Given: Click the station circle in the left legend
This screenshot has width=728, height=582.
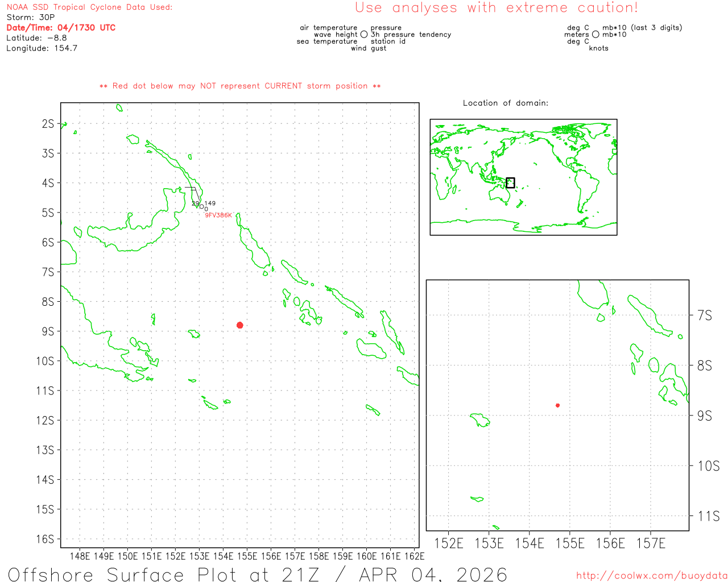Looking at the screenshot, I should 364,35.
